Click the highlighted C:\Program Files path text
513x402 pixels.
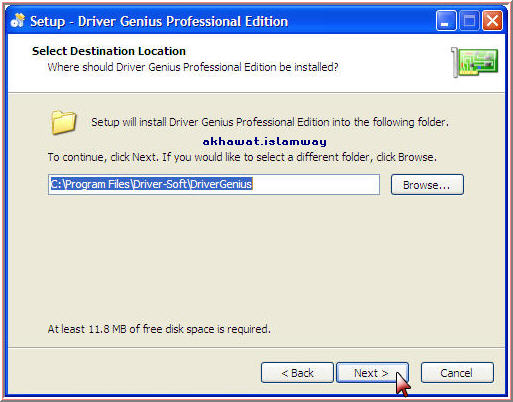(x=151, y=184)
